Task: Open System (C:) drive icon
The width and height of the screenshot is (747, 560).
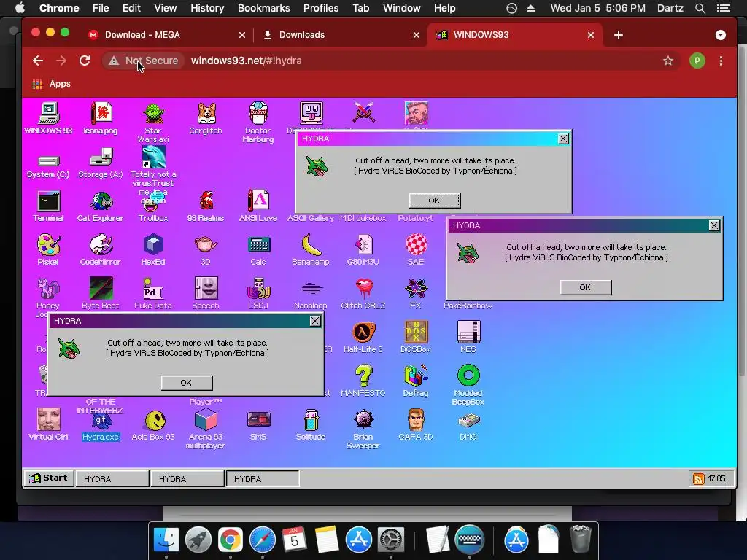Action: [x=48, y=166]
